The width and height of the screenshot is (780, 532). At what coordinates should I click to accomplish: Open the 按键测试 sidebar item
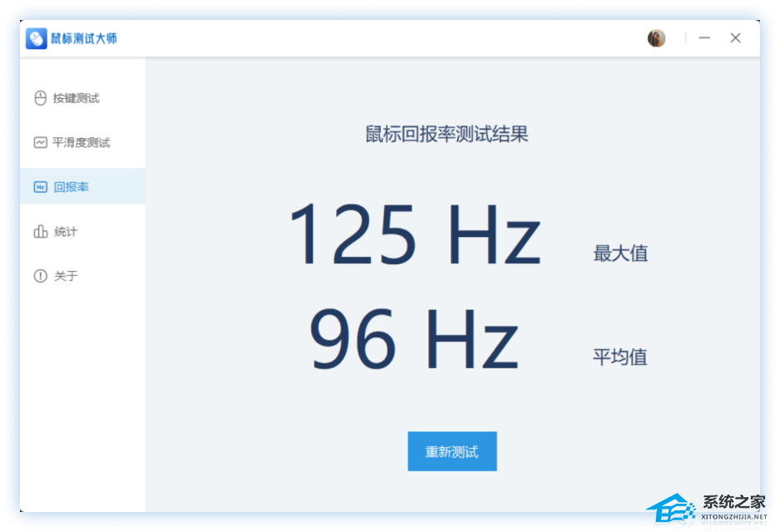[82, 98]
